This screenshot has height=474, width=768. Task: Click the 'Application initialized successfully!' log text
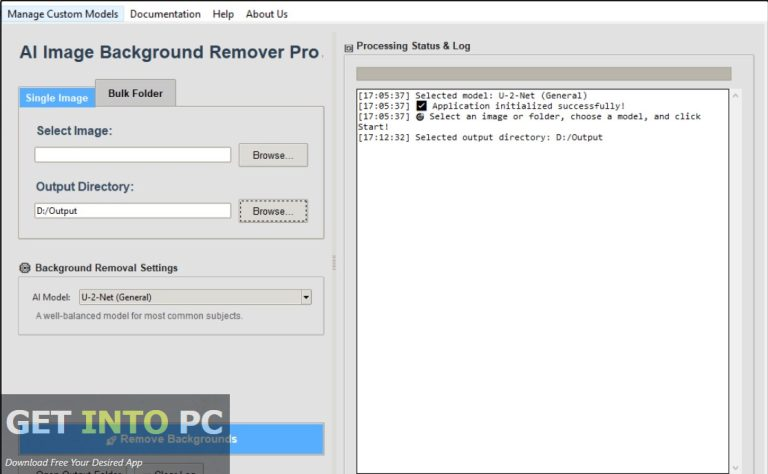[528, 106]
